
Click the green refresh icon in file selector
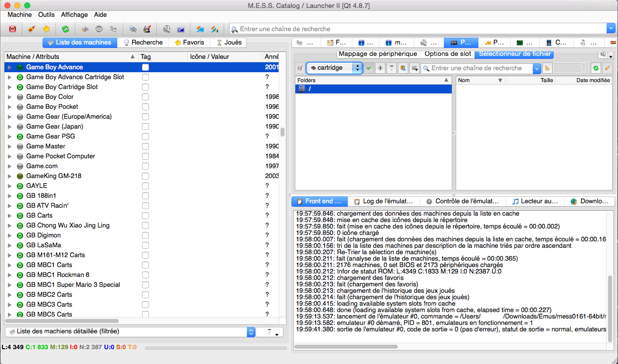596,68
